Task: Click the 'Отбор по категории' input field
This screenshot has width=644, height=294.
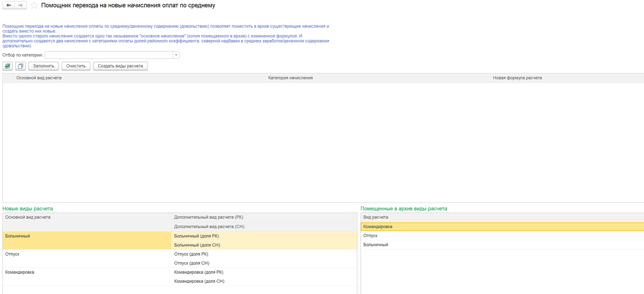Action: click(109, 55)
